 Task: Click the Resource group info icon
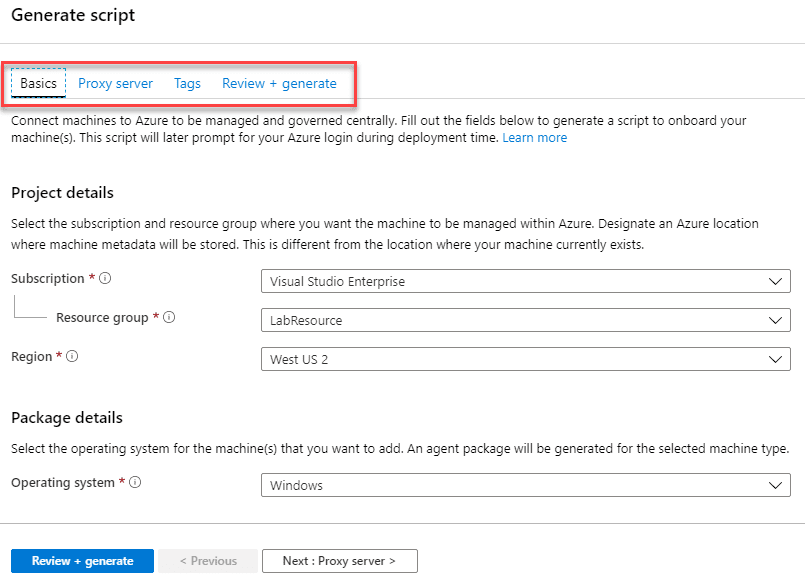170,318
